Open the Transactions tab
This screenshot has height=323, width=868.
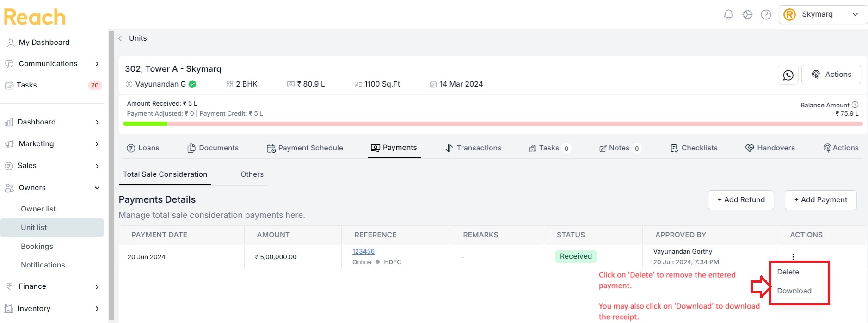tap(473, 148)
